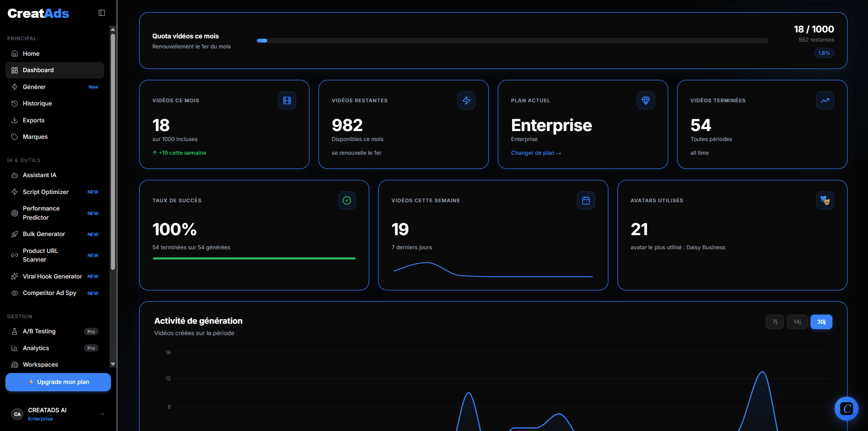Screen dimensions: 868x431
Task: Click the sidebar scrollbar thumb
Action: coord(113,152)
